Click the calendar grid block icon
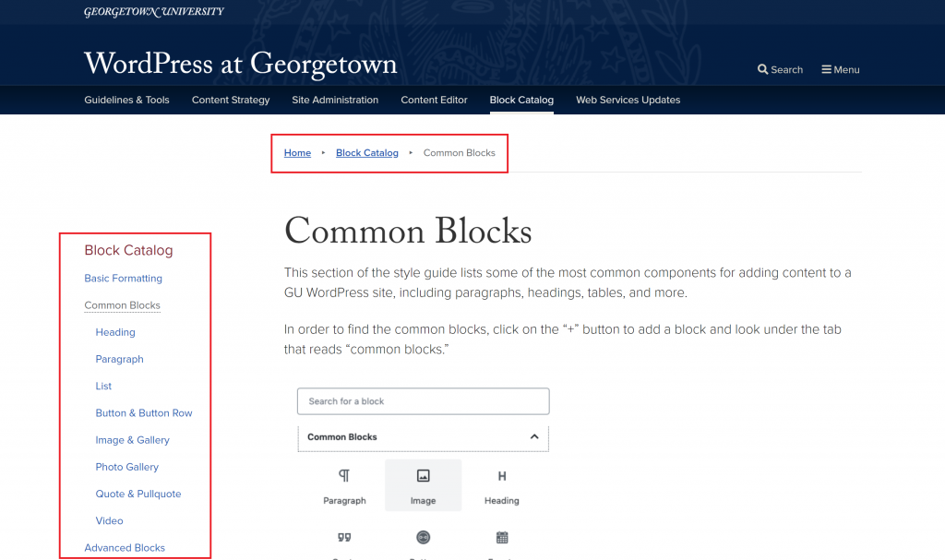 tap(502, 537)
